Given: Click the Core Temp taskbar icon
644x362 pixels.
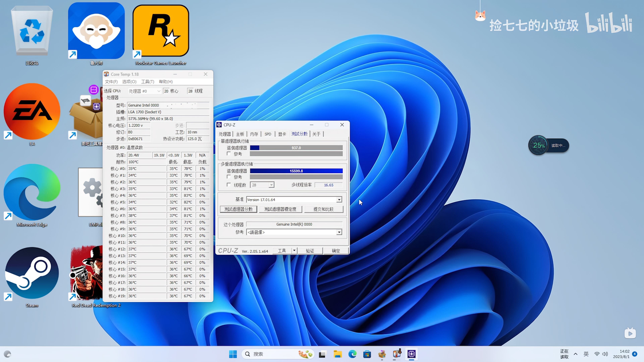Looking at the screenshot, I should (x=397, y=354).
